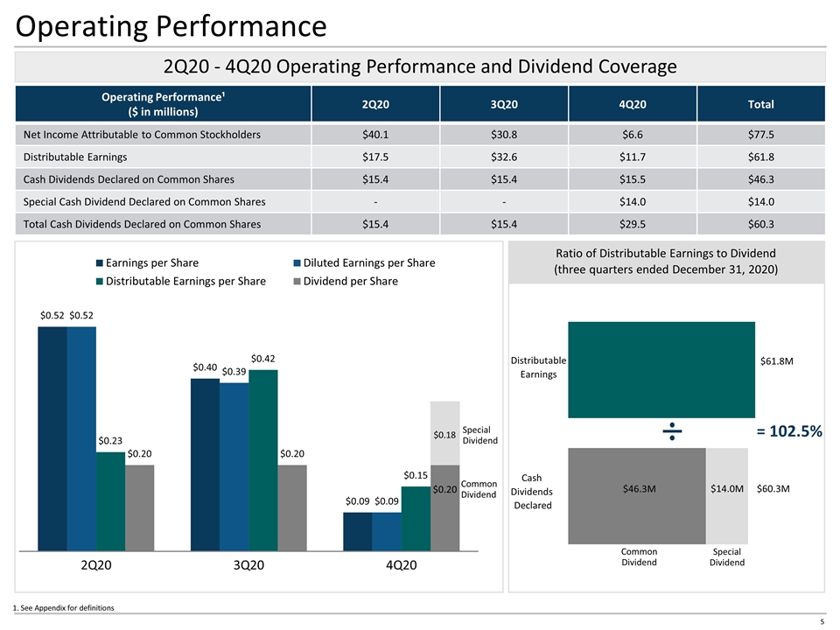Click the $61.8 total distributable earnings cell
Screen dimensions: 840x630
[761, 157]
